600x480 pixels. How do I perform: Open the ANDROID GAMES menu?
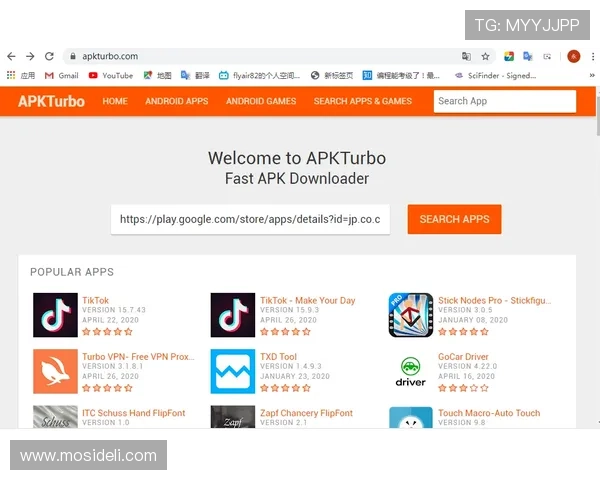point(261,101)
